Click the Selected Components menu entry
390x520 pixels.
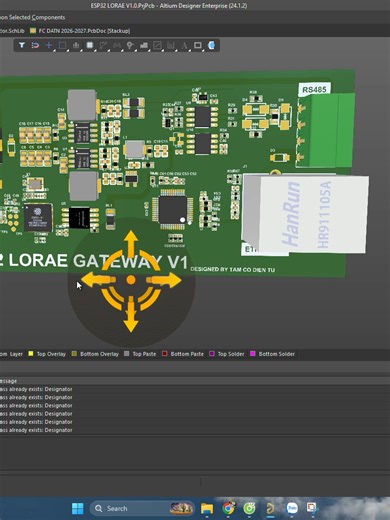click(32, 17)
